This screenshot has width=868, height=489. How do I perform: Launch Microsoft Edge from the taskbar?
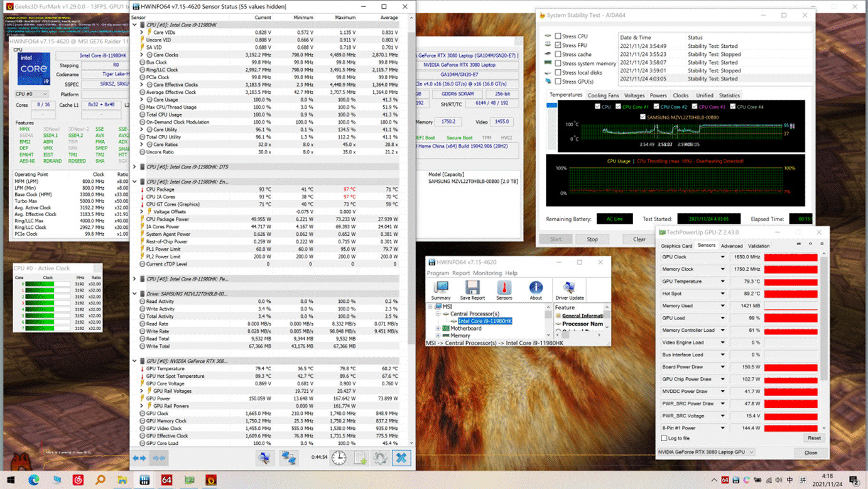click(34, 480)
